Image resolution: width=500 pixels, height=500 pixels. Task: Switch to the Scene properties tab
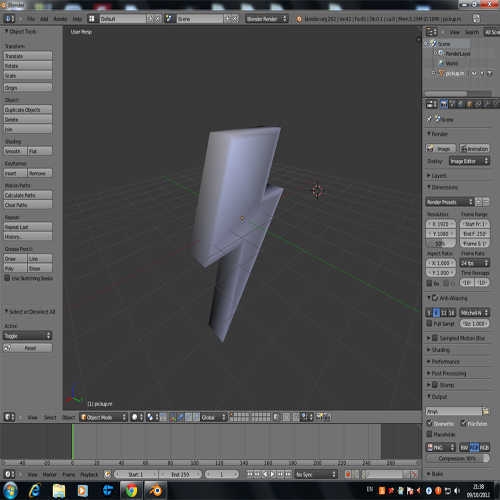[x=452, y=104]
